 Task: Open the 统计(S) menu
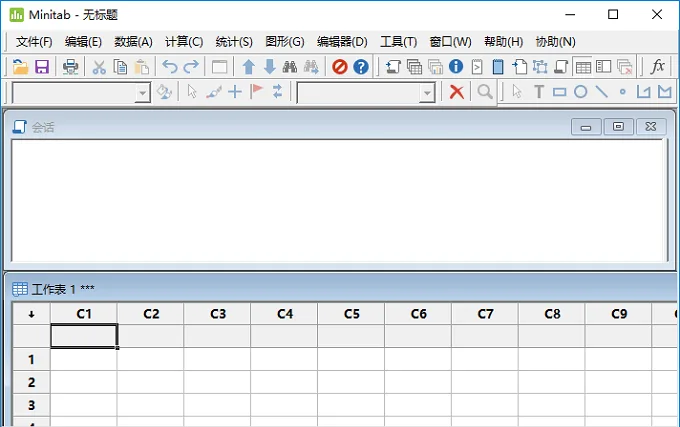pos(234,42)
